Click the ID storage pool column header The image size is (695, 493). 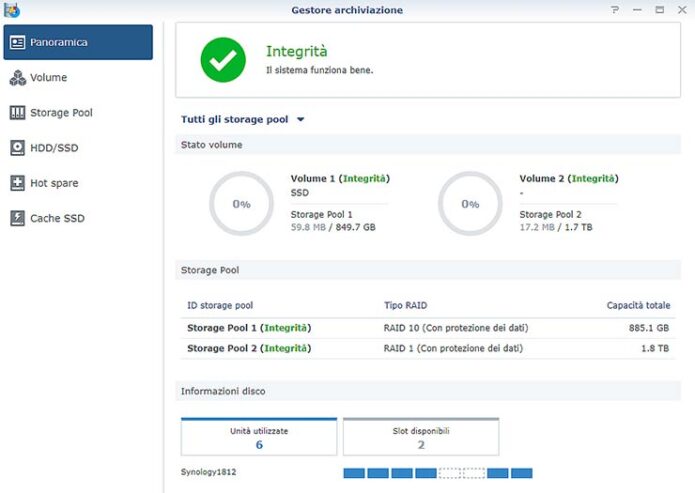pos(220,305)
